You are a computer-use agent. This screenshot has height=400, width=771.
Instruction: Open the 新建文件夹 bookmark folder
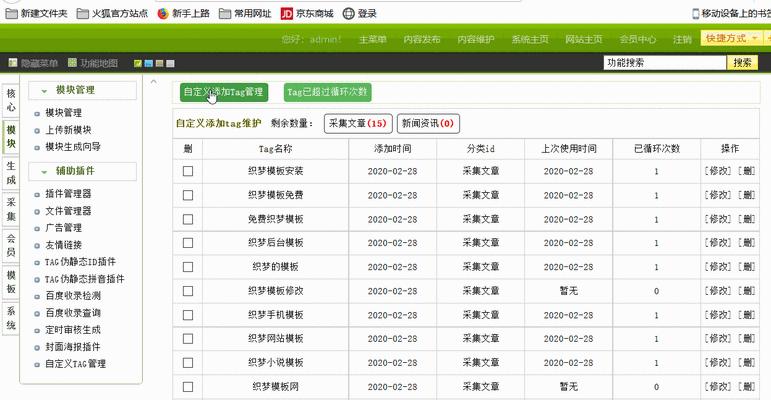pyautogui.click(x=36, y=14)
